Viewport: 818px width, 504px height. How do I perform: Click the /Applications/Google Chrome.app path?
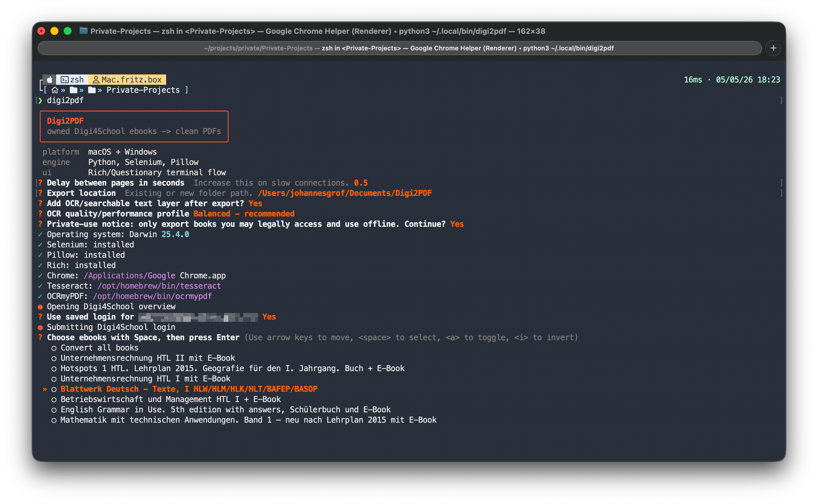pyautogui.click(x=155, y=276)
